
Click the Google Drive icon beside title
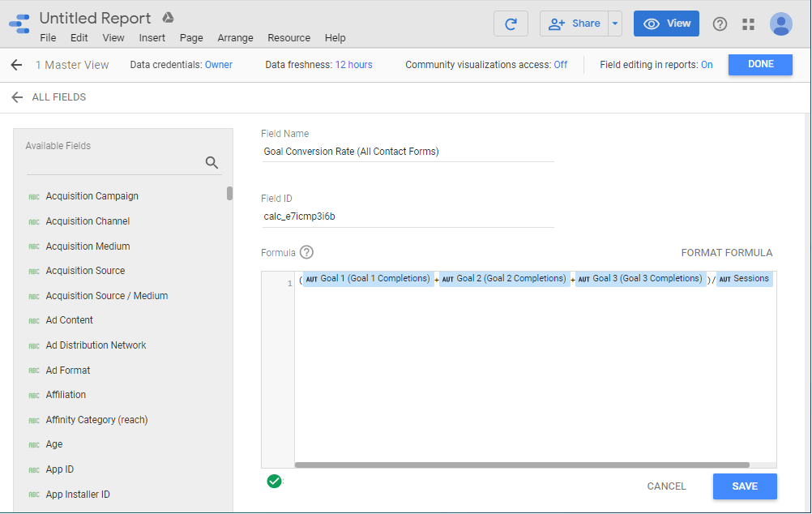pyautogui.click(x=168, y=18)
